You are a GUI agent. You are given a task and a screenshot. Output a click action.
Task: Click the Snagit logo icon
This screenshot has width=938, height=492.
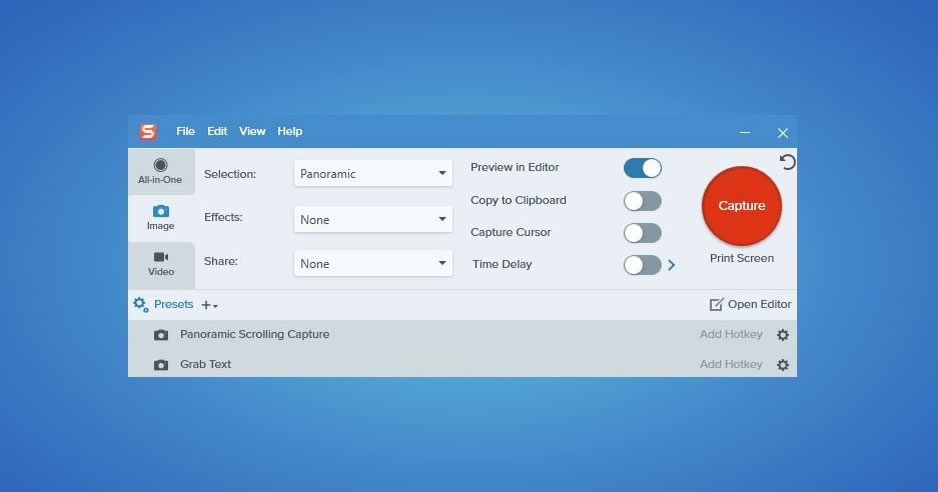[x=148, y=132]
